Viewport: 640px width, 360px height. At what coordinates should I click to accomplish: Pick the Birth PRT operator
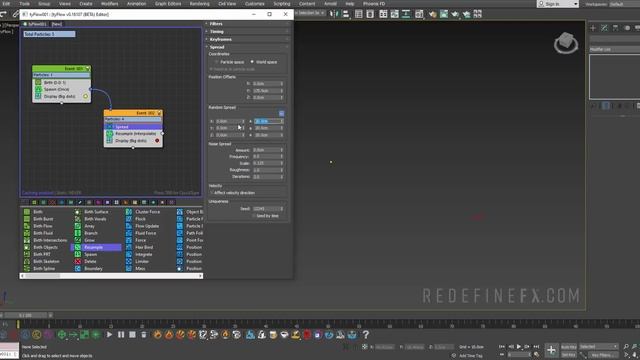(41, 254)
